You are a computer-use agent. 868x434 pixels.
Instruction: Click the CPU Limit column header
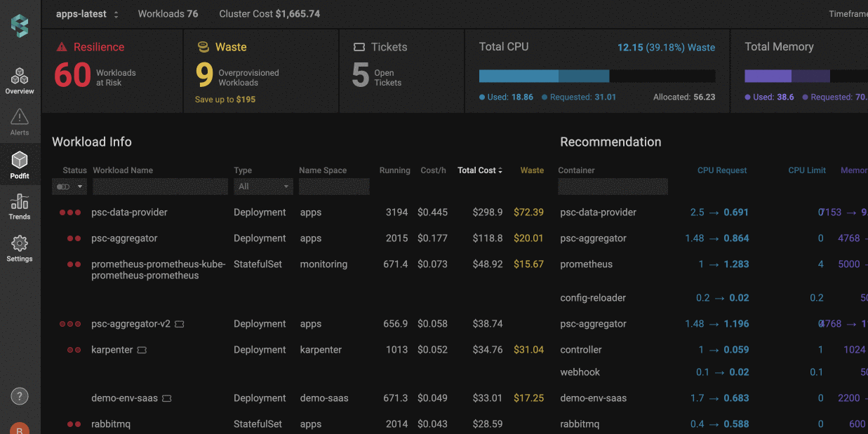(807, 170)
